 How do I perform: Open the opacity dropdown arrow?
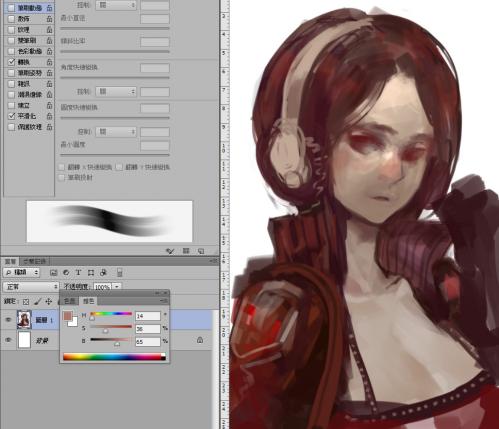(117, 286)
